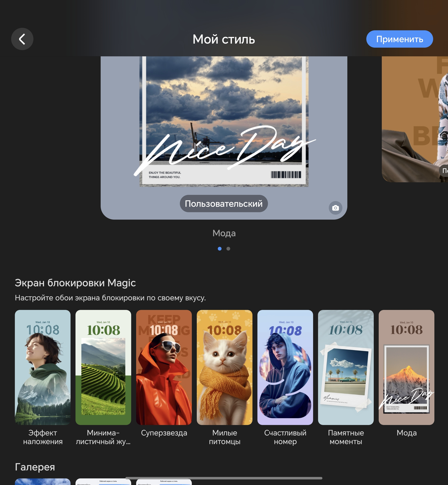Choose the Милые питомцы lock screen style
This screenshot has width=448, height=485.
point(224,367)
